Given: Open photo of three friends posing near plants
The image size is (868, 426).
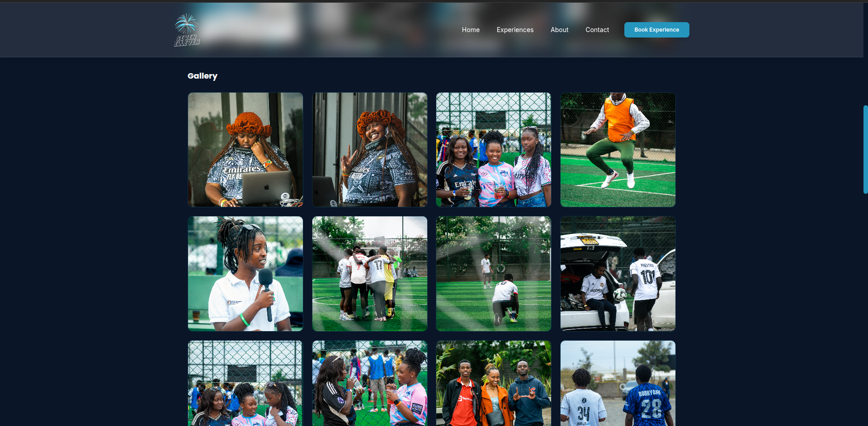Looking at the screenshot, I should point(494,383).
